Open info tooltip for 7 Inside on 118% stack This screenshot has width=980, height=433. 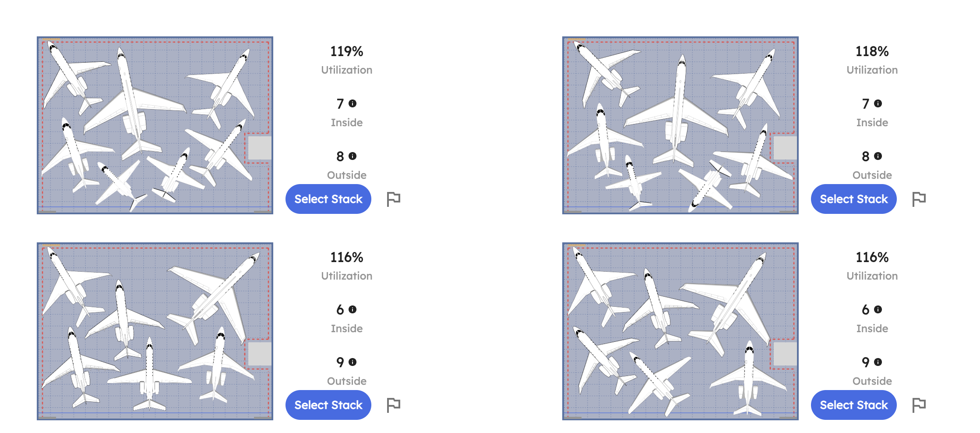[x=878, y=104]
